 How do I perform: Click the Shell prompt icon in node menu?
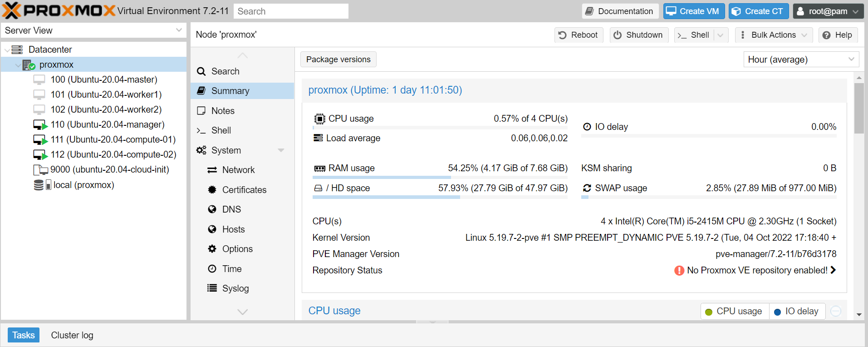click(x=201, y=131)
